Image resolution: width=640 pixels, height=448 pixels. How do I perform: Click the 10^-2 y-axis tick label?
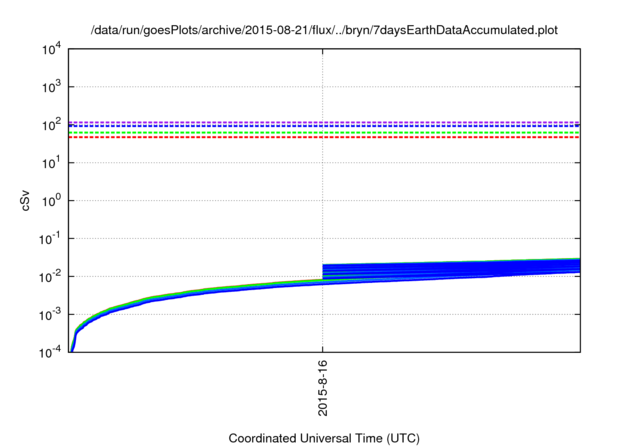[x=50, y=277]
